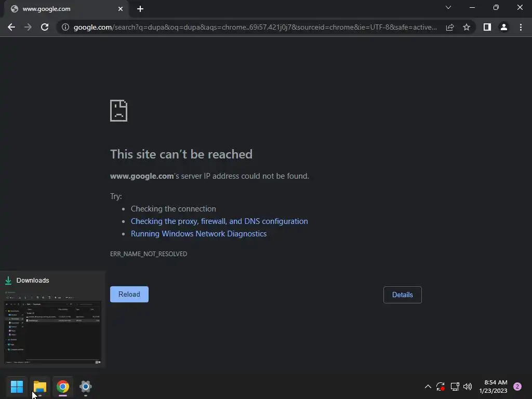The width and height of the screenshot is (532, 399).
Task: Open the volume speaker tray icon
Action: (x=468, y=387)
